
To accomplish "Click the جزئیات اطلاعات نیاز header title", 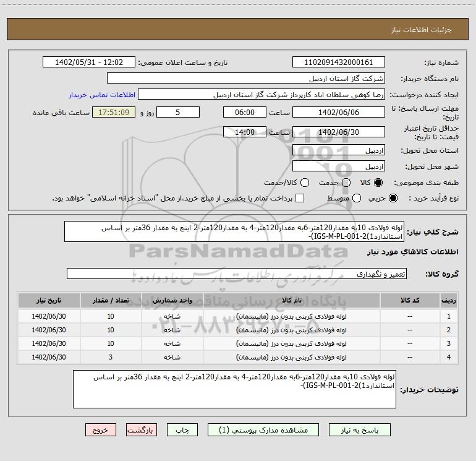I will point(422,30).
